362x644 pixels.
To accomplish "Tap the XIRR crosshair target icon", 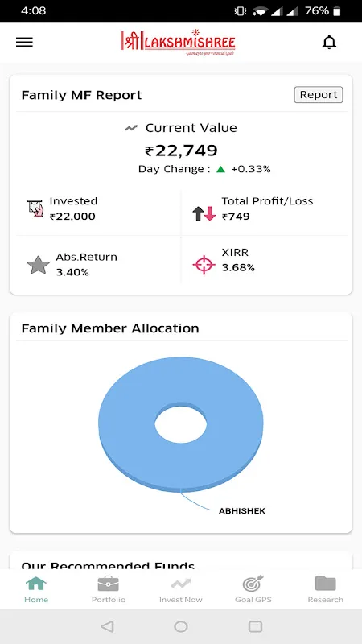I will coord(204,265).
